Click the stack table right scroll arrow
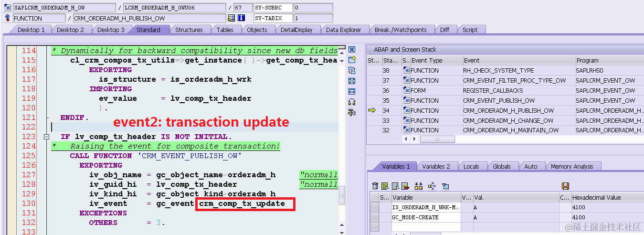The image size is (644, 235). tap(414, 139)
